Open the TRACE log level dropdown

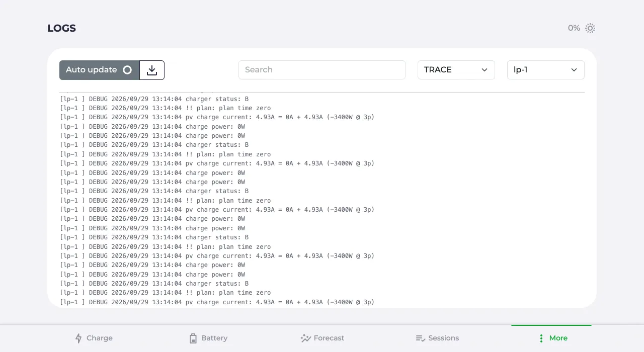tap(456, 70)
